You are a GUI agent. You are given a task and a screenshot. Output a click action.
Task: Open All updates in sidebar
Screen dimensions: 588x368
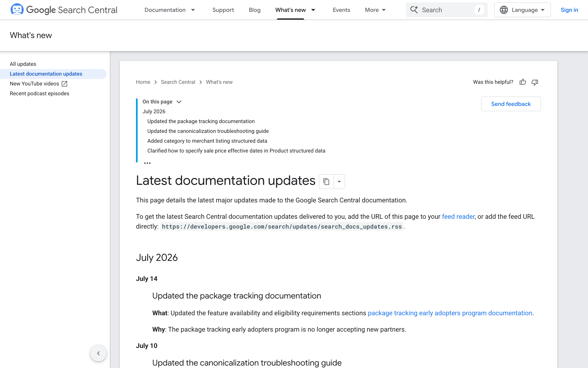point(23,64)
